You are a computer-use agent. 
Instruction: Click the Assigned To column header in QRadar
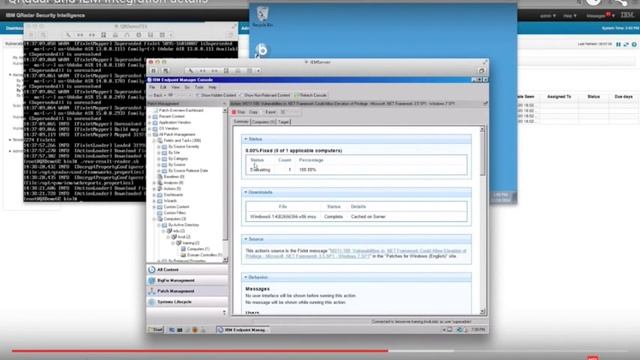[x=559, y=97]
